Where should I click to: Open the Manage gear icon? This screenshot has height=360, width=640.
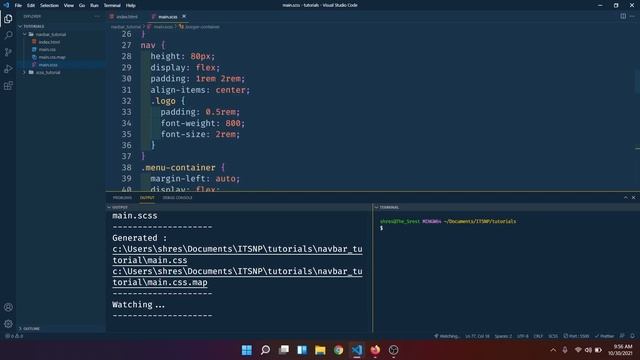pos(8,324)
